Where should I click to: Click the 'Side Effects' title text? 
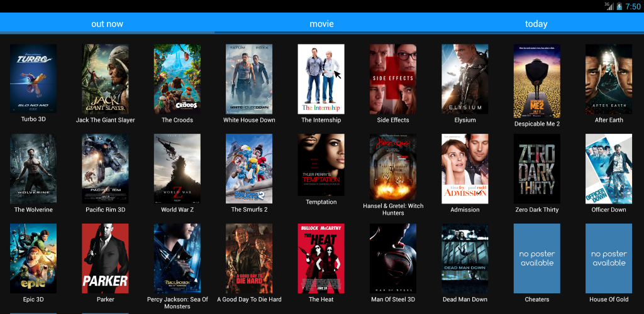[393, 120]
